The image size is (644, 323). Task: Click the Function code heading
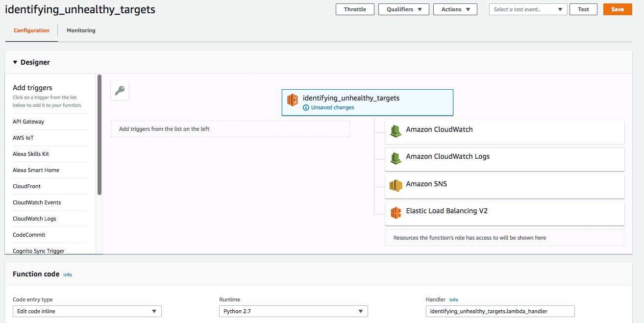click(x=36, y=274)
